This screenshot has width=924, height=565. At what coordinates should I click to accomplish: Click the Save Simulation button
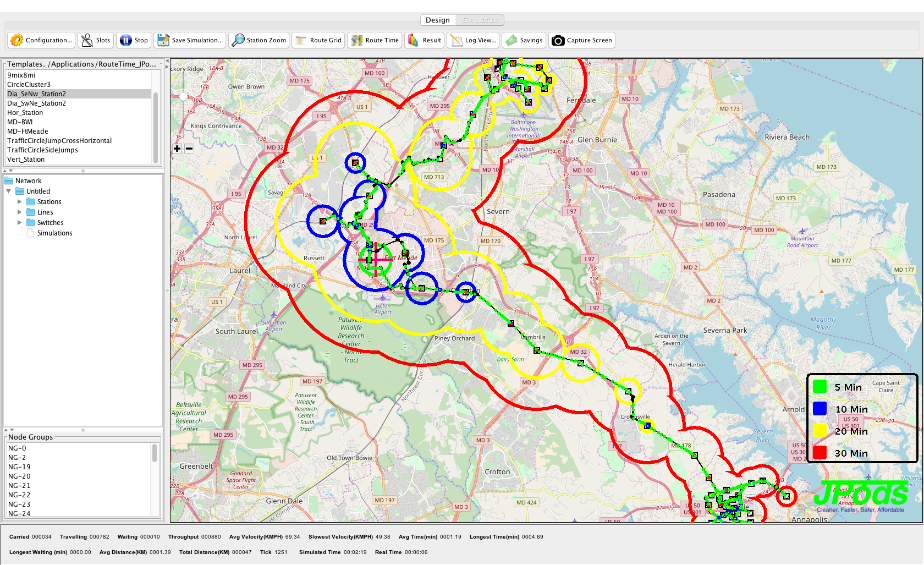(x=190, y=40)
